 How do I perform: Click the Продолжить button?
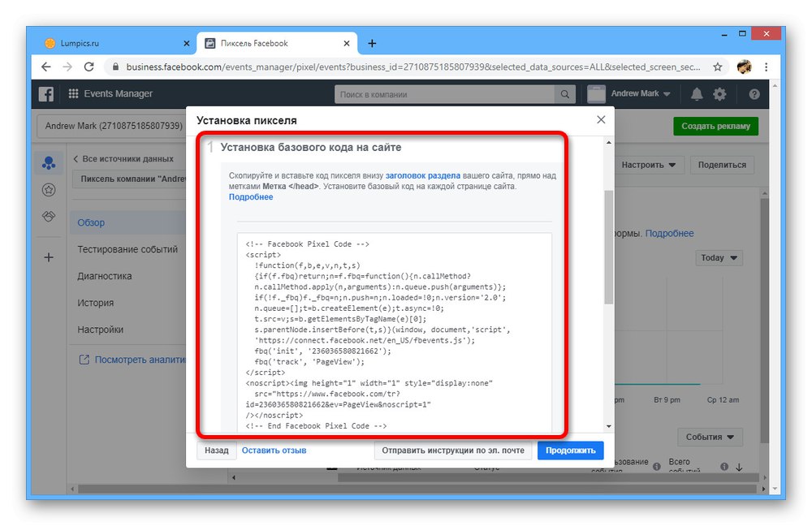[x=570, y=451]
